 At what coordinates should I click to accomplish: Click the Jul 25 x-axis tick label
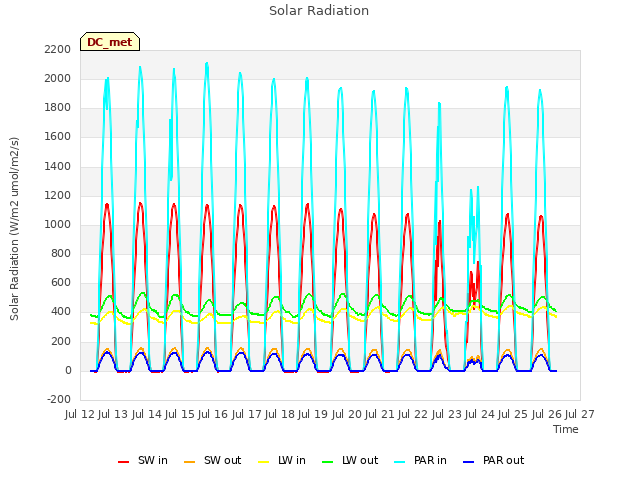(x=513, y=414)
